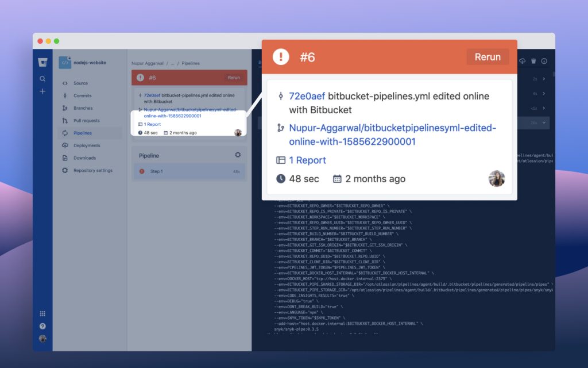Open search from the global sidebar magnifier

[42, 79]
